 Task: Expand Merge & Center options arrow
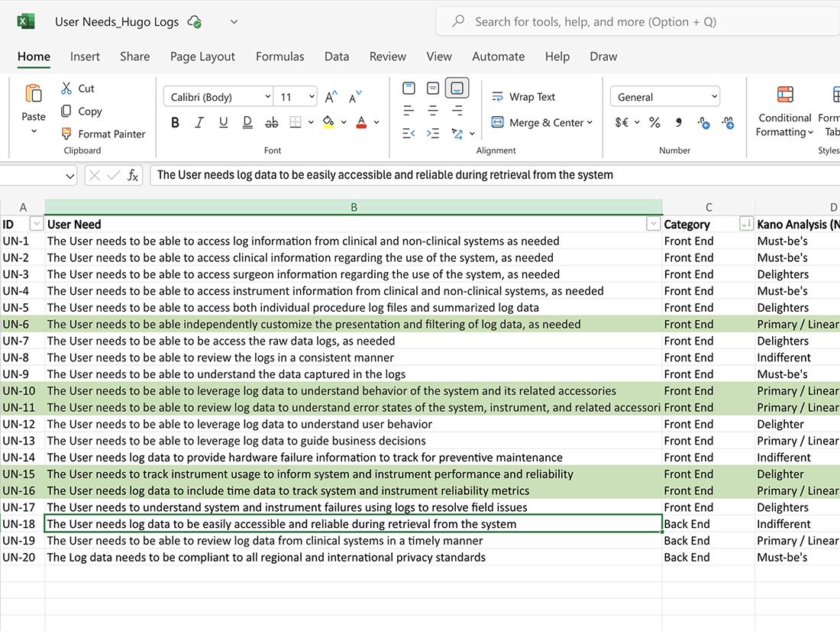pyautogui.click(x=590, y=122)
